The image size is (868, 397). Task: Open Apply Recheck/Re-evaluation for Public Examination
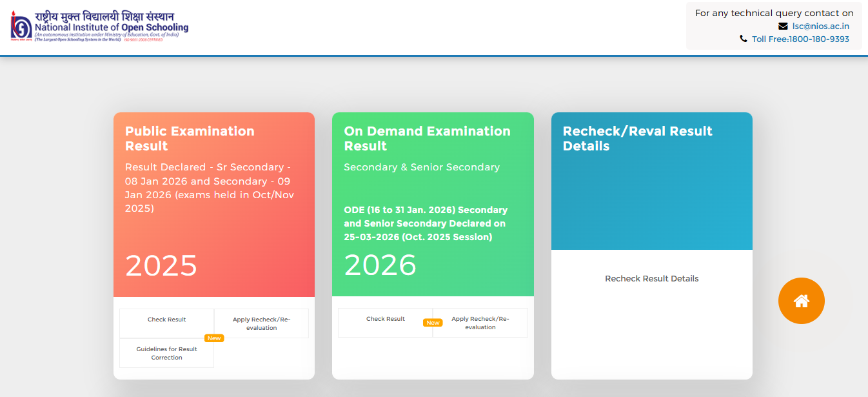click(x=261, y=323)
